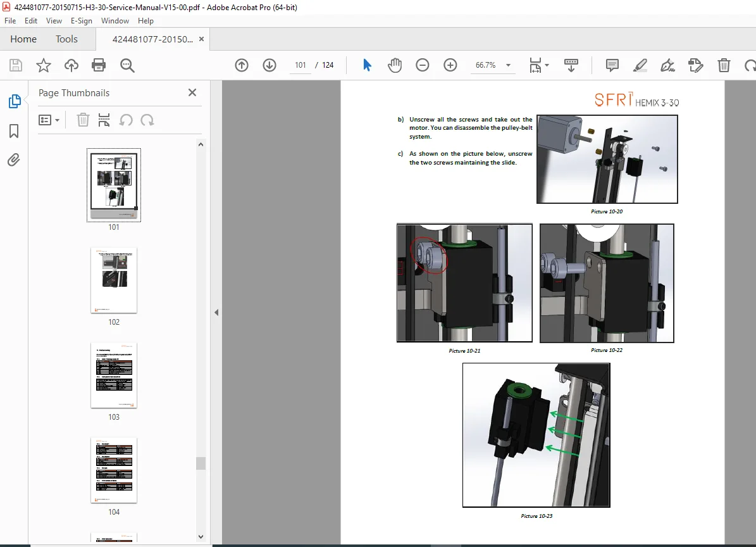Open zoom level dropdown arrow
The image size is (756, 547).
pos(508,65)
